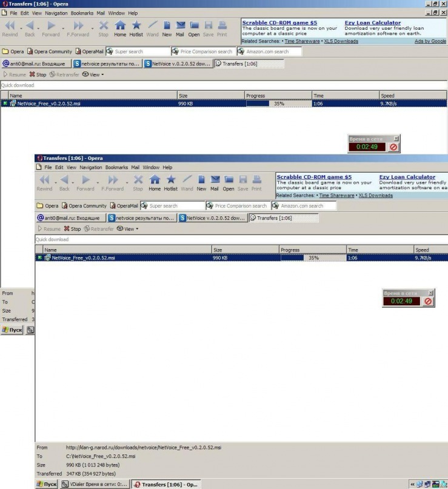The image size is (448, 489).
Task: Open the Help menu in the back Opera window
Action: point(133,13)
